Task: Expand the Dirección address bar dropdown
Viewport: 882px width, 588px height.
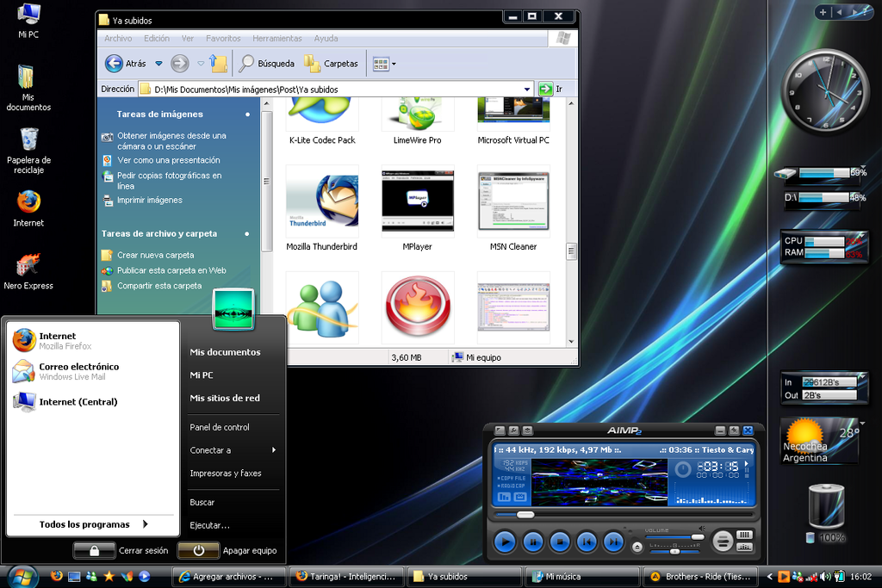Action: (527, 89)
